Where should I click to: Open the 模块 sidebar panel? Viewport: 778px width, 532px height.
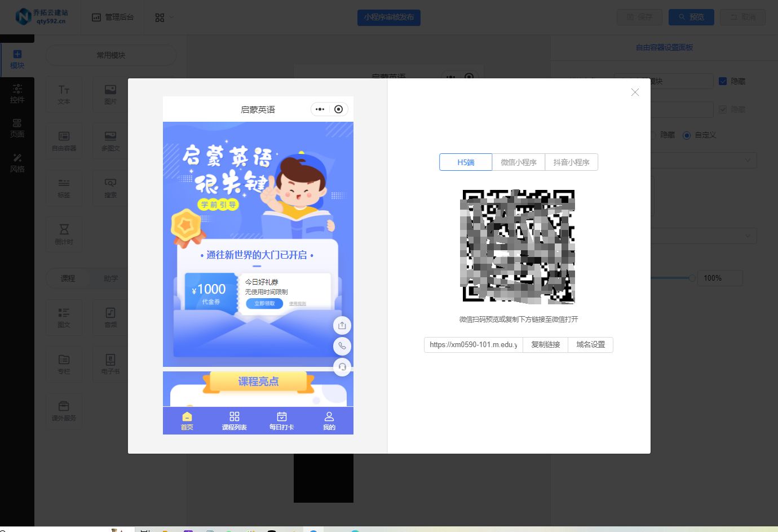pyautogui.click(x=17, y=60)
